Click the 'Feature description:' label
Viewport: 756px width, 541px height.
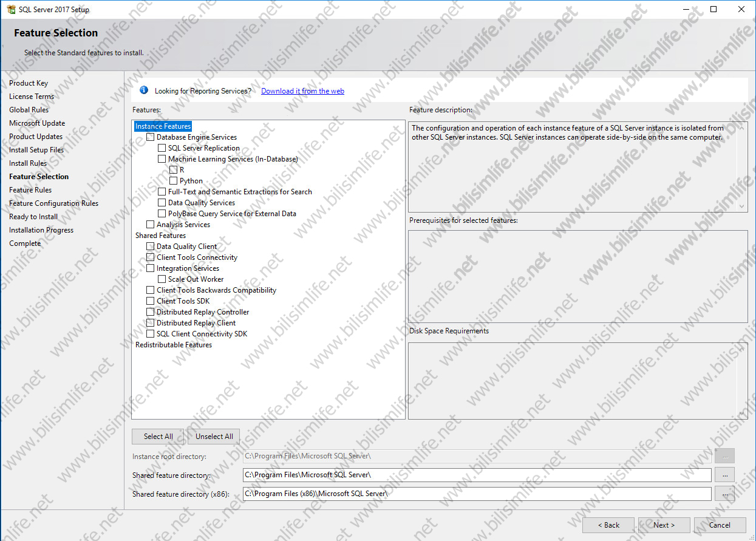click(441, 110)
